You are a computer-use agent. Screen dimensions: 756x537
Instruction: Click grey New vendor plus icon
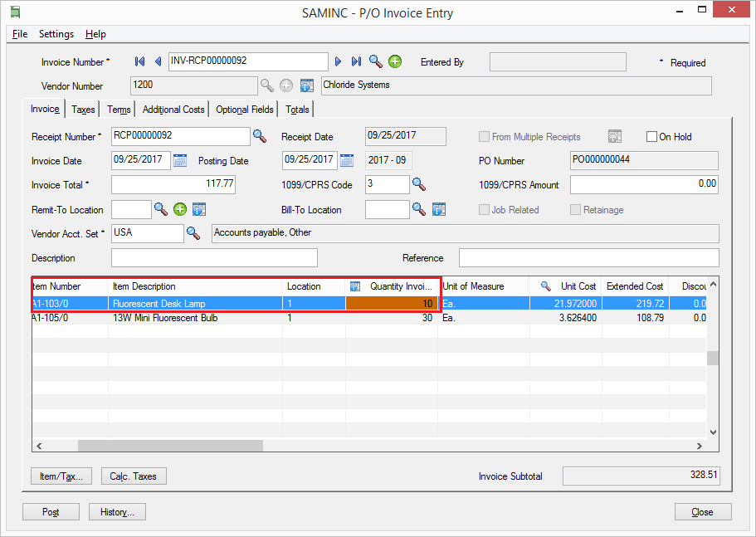[x=286, y=85]
